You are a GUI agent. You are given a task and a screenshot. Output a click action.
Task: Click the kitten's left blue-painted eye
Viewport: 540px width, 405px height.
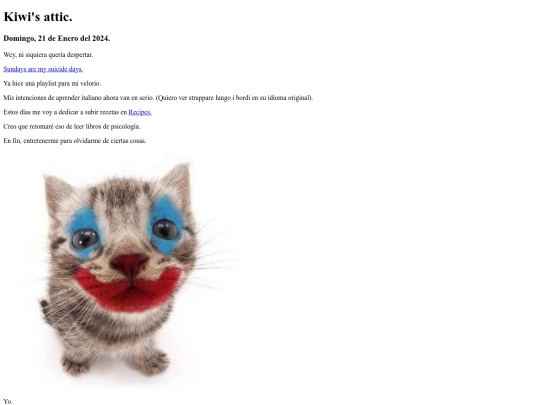(x=84, y=234)
